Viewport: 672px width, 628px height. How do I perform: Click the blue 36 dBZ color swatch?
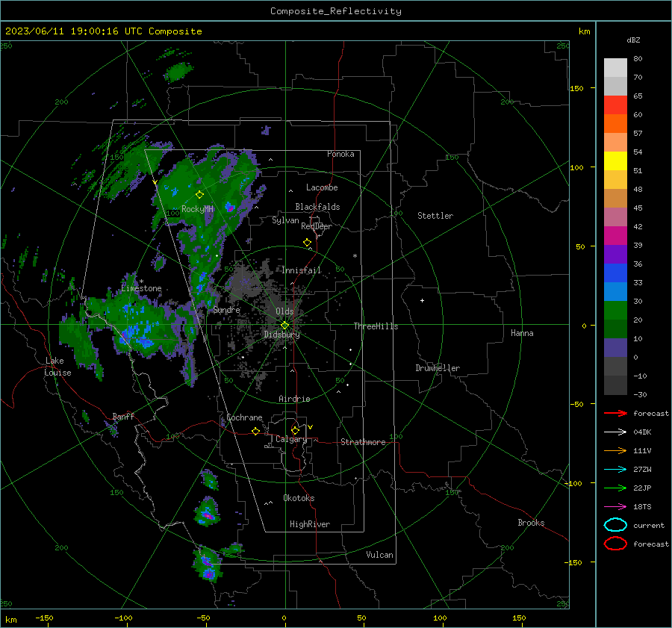[x=615, y=273]
